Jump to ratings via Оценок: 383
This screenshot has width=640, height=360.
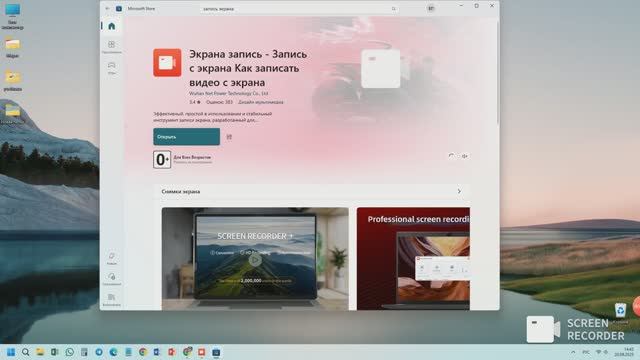(x=219, y=102)
